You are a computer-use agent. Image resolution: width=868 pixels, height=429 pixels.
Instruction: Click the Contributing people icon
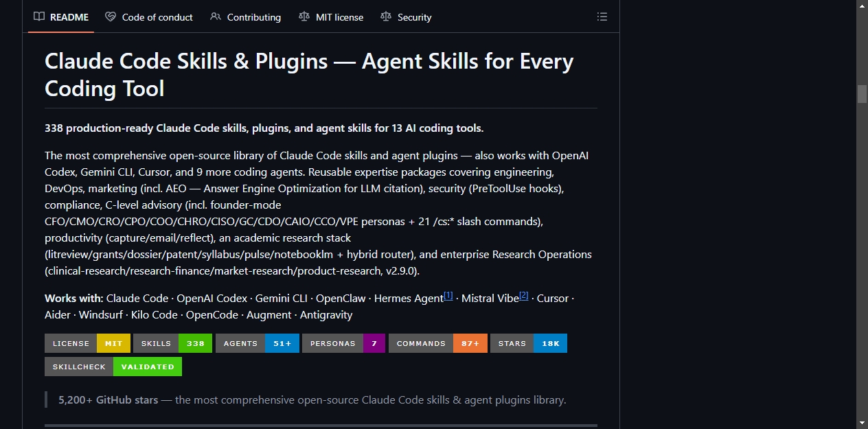click(216, 16)
